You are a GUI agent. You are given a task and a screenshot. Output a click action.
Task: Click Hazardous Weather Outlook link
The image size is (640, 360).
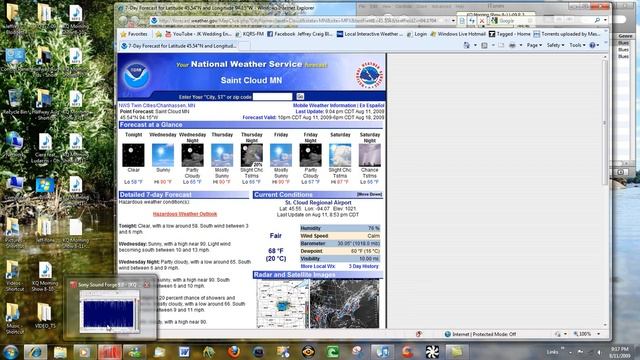[185, 214]
